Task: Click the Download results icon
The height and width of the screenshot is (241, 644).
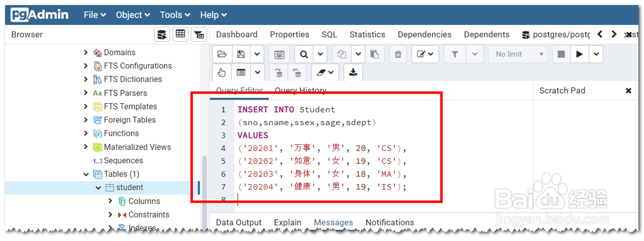Action: click(353, 72)
